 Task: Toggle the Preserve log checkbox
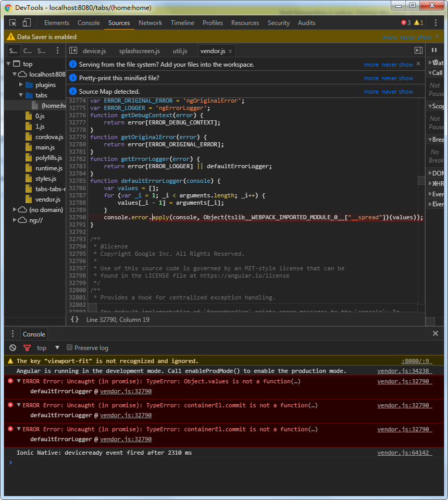tap(69, 347)
